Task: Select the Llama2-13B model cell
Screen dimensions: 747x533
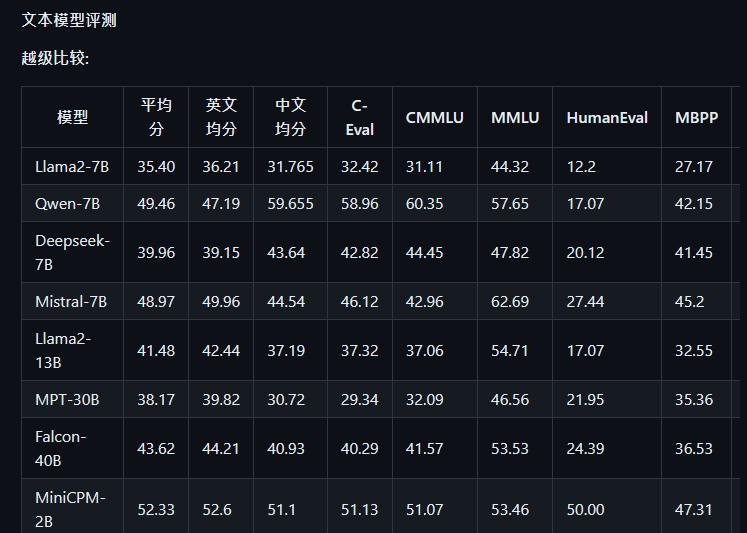Action: click(72, 351)
